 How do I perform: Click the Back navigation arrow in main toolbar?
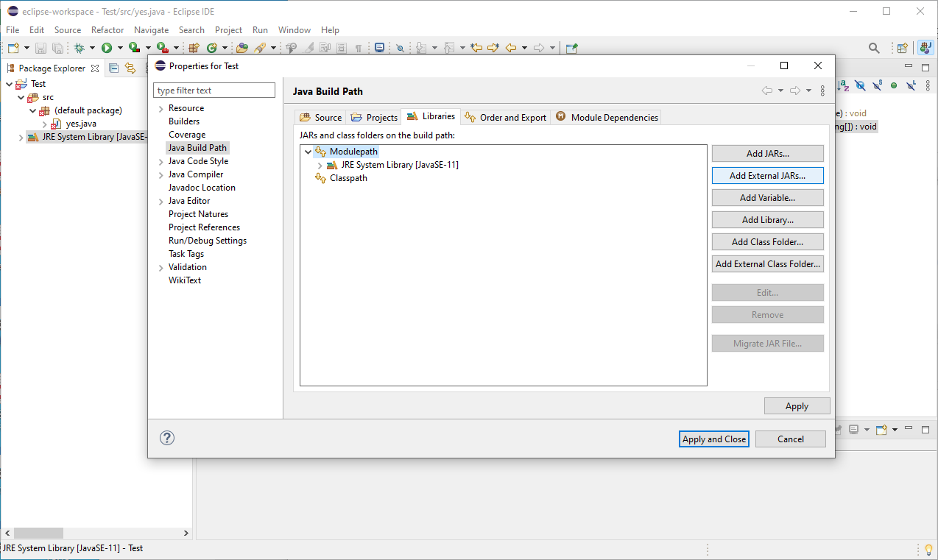click(511, 48)
